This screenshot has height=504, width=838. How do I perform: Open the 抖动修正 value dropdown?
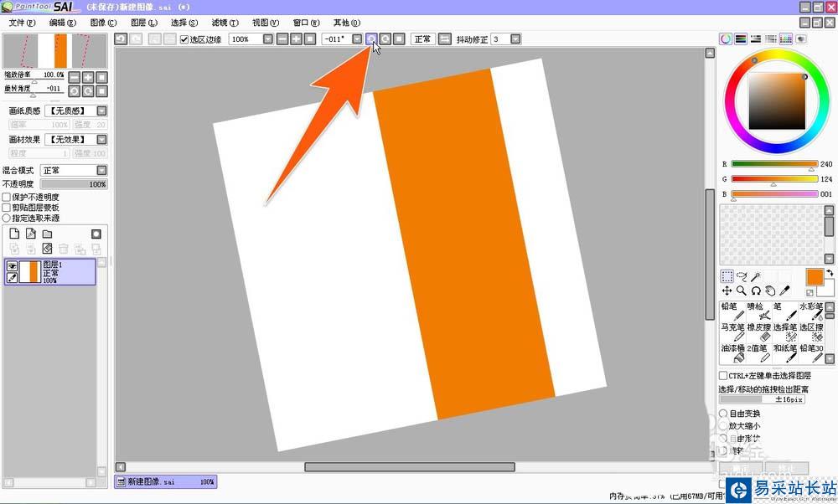[515, 39]
